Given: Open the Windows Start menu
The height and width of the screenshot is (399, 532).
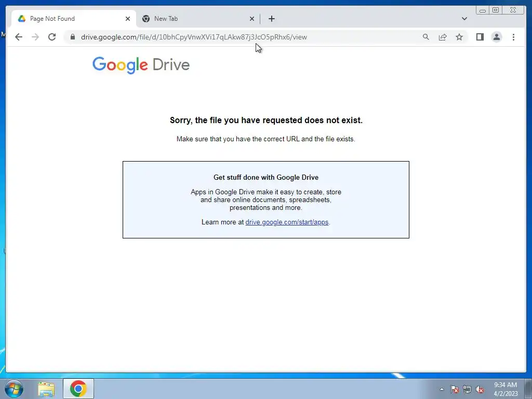Looking at the screenshot, I should (x=14, y=389).
